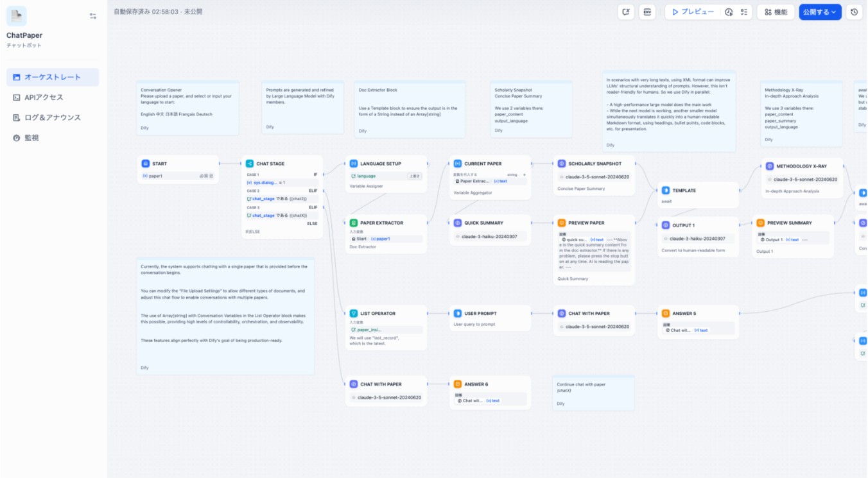Open the conversation variables panel icon
Screen dimensions: 868x478
[x=626, y=12]
